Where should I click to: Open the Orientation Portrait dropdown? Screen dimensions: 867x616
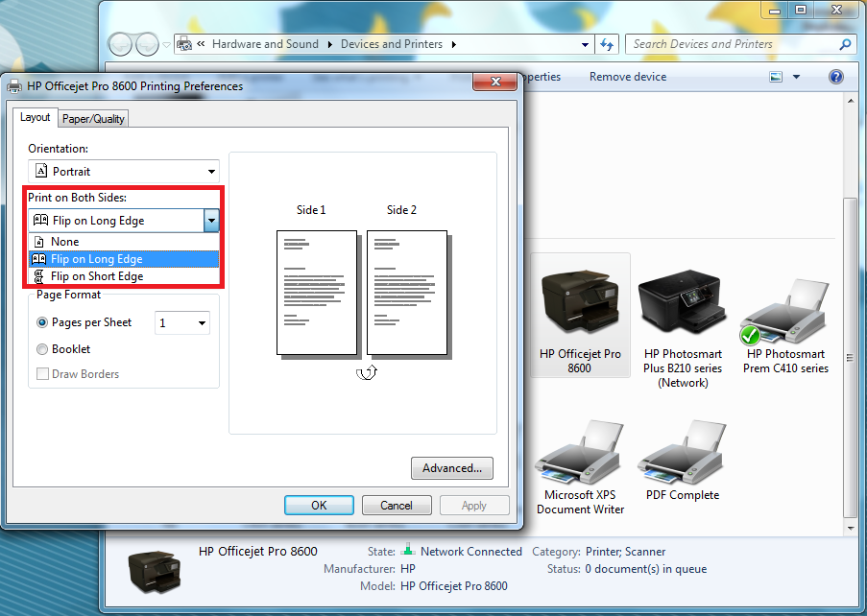coord(124,171)
